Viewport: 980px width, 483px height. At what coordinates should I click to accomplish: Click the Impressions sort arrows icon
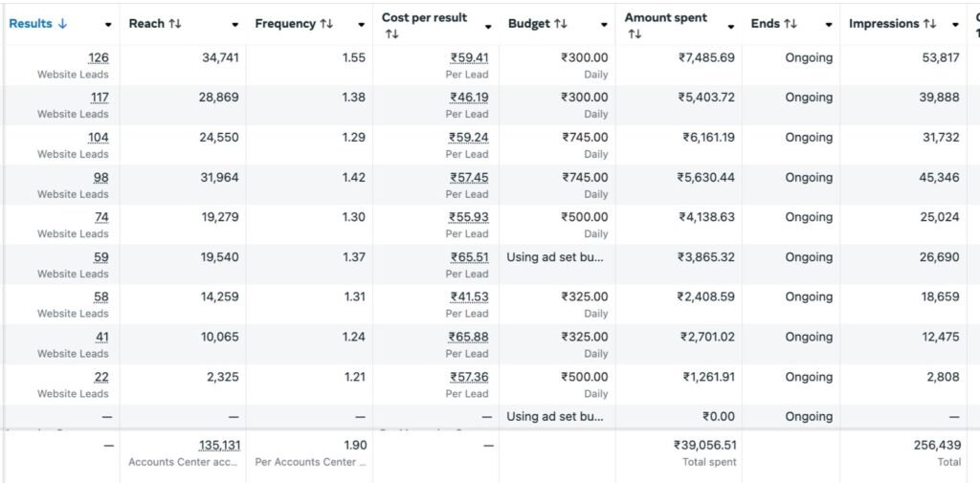[929, 24]
